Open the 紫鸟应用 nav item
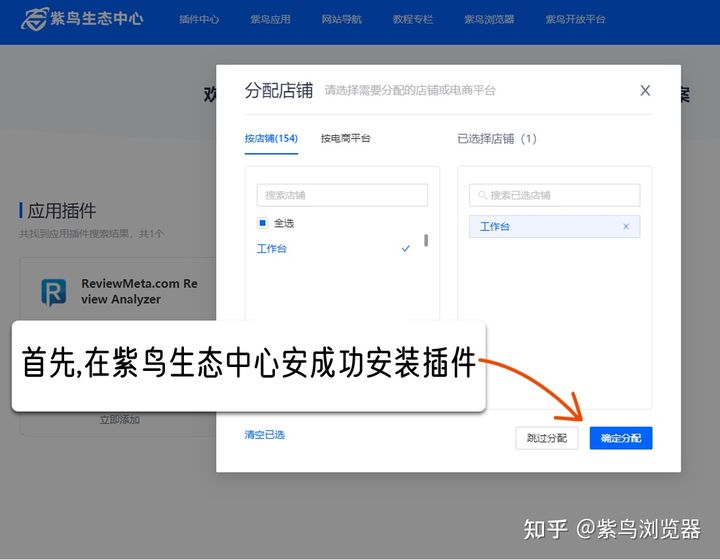 tap(270, 19)
